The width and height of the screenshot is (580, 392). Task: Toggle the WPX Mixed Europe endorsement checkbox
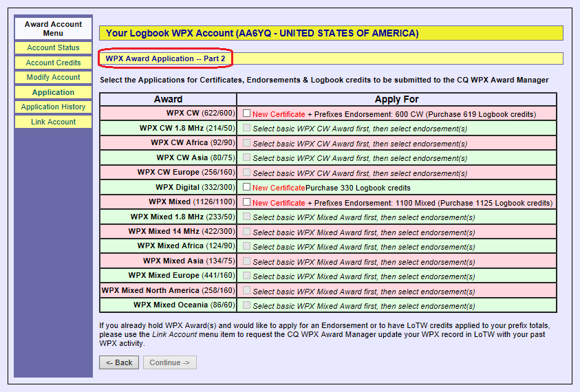[x=246, y=276]
